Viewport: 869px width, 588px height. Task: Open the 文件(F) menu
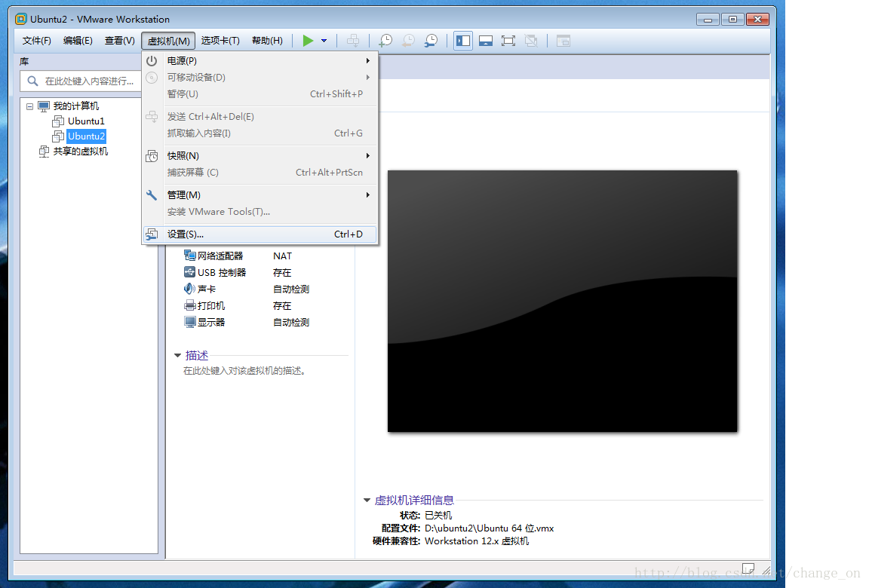(x=36, y=41)
